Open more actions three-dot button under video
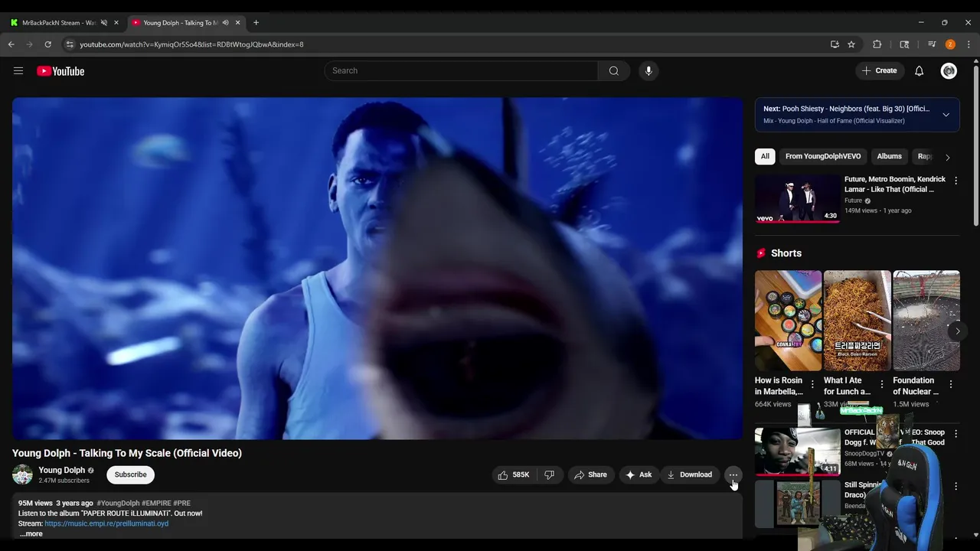Image resolution: width=980 pixels, height=551 pixels. coord(733,475)
